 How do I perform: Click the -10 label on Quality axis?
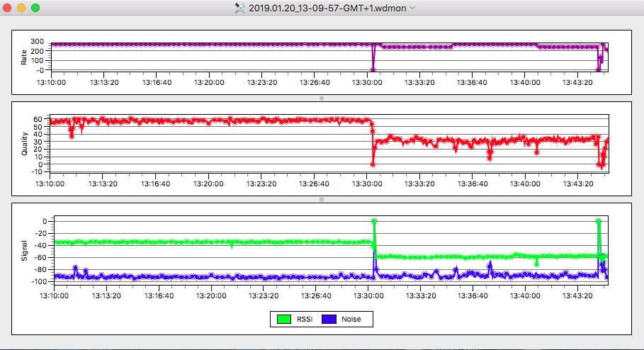click(36, 171)
